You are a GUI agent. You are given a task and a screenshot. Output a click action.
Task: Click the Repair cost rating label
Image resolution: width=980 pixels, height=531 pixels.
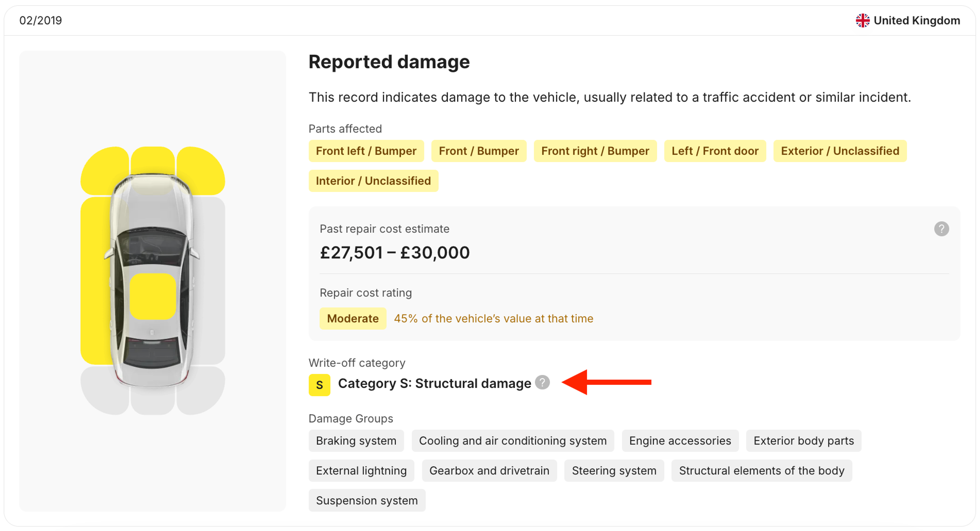tap(366, 293)
